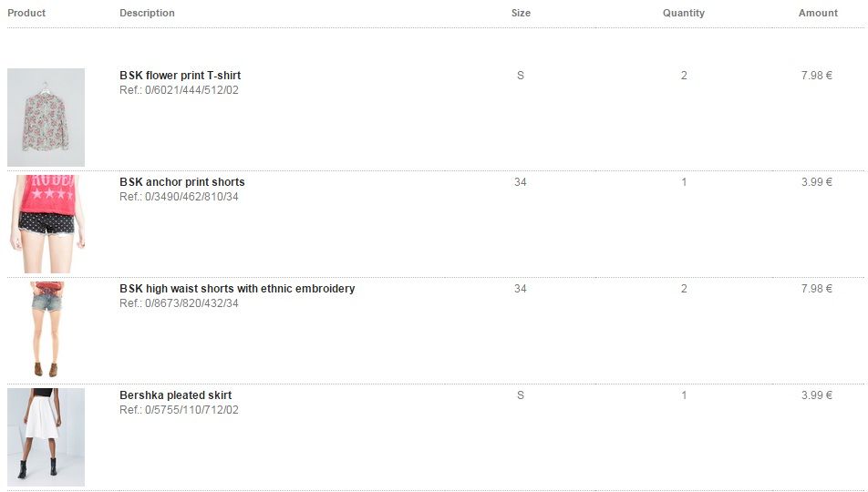Open BSK high waist shorts with ethnic embroidery
The width and height of the screenshot is (868, 492).
click(x=237, y=289)
